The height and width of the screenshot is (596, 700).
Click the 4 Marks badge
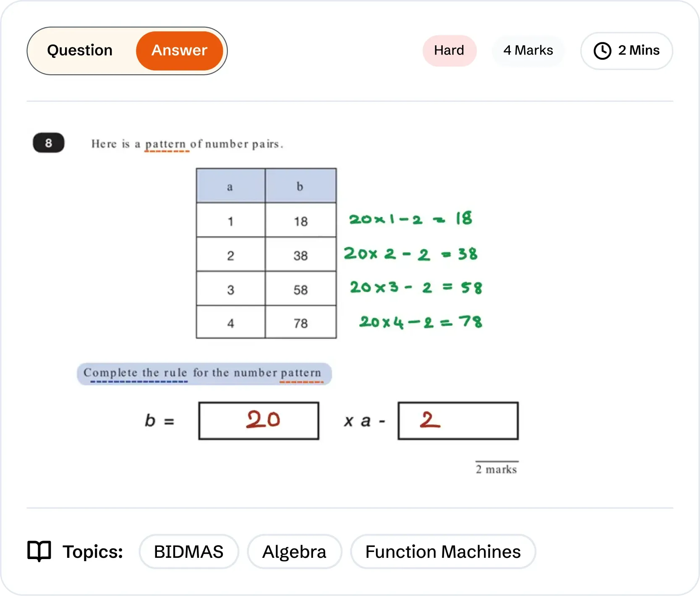(x=528, y=50)
